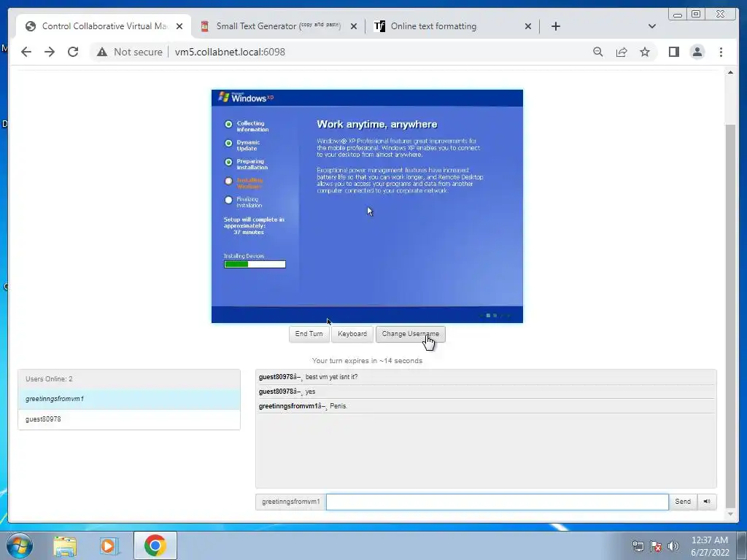Screen dimensions: 747x560
Task: Open Windows Explorer from the taskbar
Action: pos(65,545)
